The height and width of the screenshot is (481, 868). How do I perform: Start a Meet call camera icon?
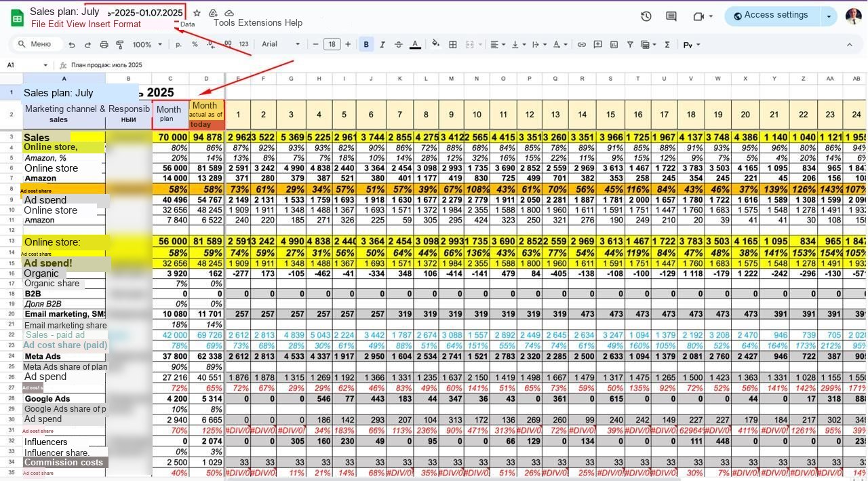698,16
